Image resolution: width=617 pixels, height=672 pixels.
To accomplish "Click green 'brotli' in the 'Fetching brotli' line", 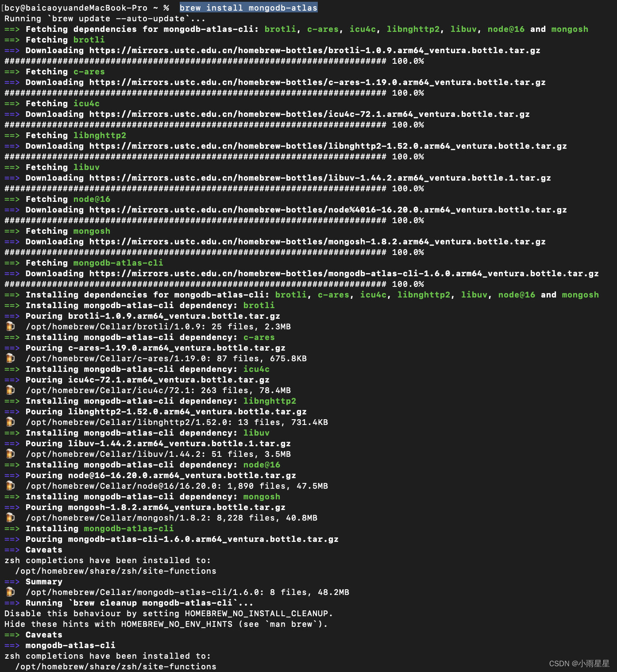I will click(89, 40).
